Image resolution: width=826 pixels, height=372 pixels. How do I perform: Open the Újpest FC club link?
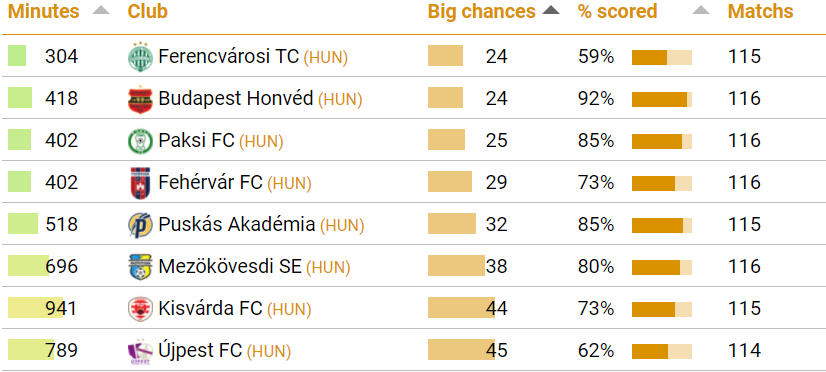tap(200, 350)
